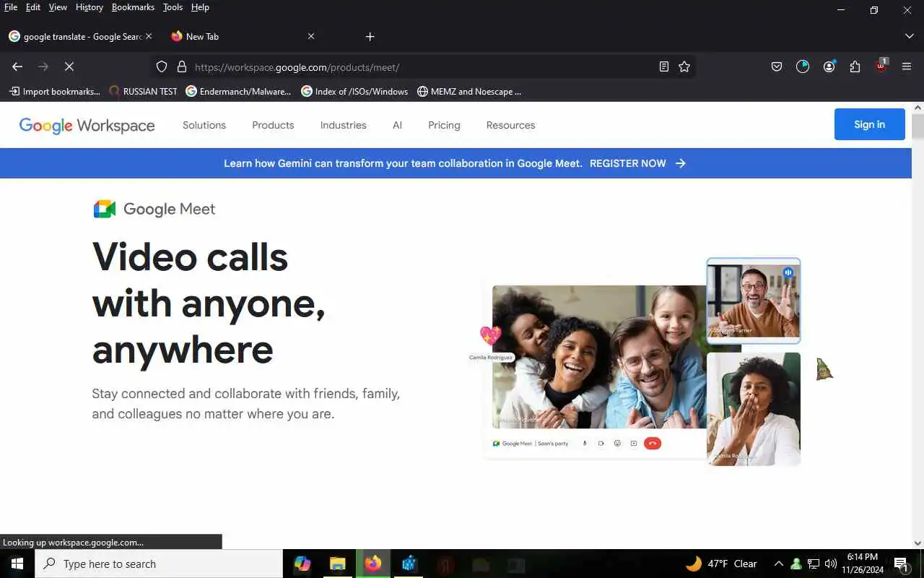Expand the Solutions navigation menu
This screenshot has width=924, height=578.
click(x=204, y=125)
